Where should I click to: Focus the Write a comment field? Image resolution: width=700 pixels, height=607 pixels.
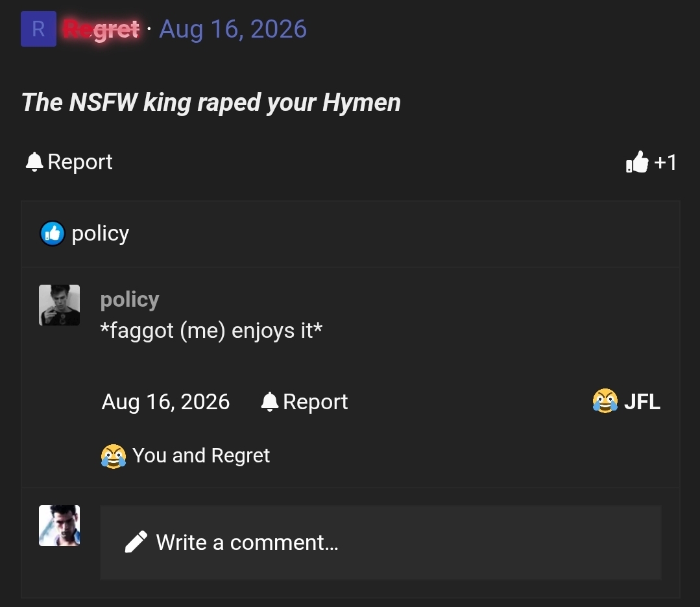(x=380, y=543)
